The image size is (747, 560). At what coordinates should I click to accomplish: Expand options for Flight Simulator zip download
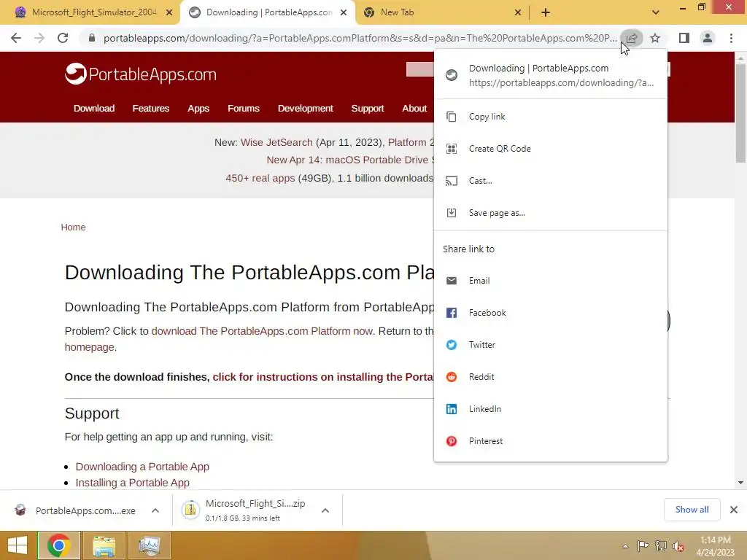325,510
